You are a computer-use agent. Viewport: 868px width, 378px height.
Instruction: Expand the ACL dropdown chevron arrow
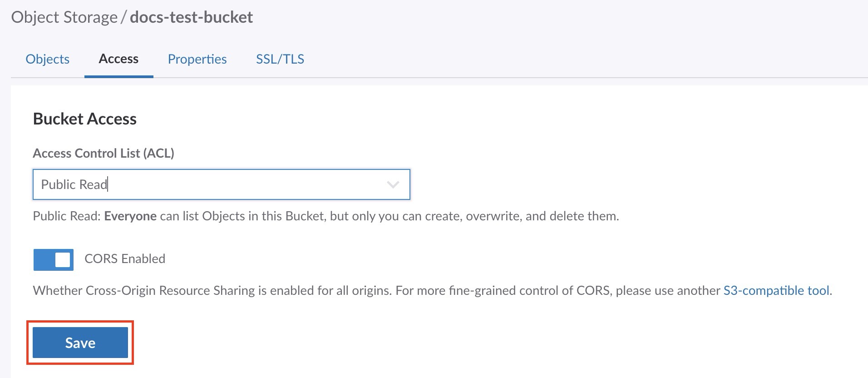(x=393, y=184)
